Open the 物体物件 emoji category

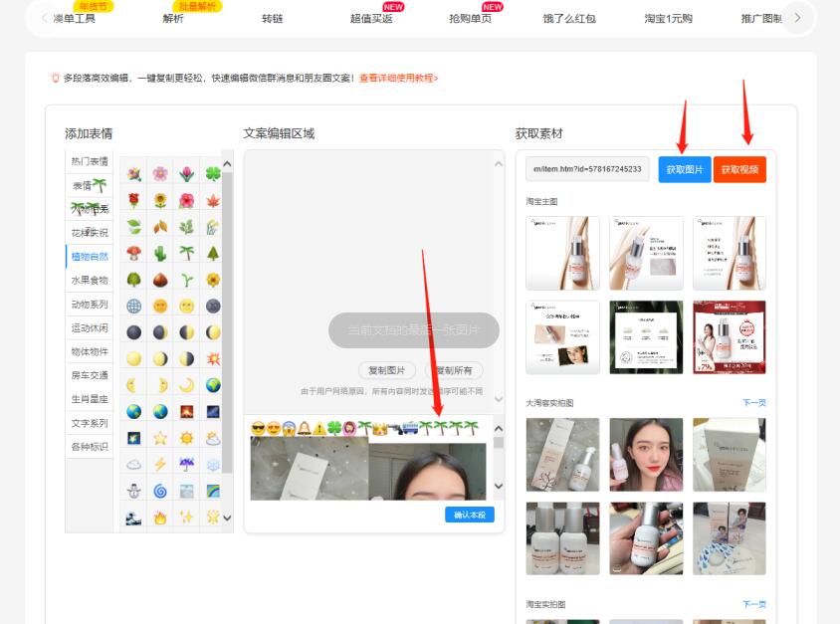(90, 352)
